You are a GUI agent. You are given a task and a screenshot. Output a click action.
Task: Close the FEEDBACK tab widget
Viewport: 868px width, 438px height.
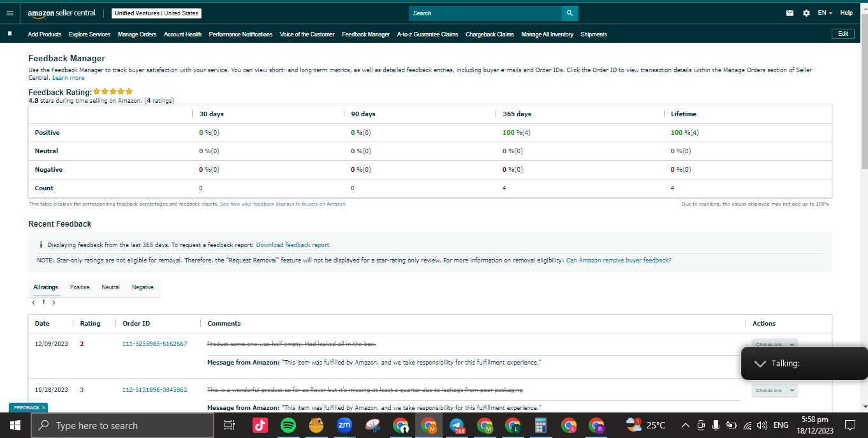(x=44, y=407)
